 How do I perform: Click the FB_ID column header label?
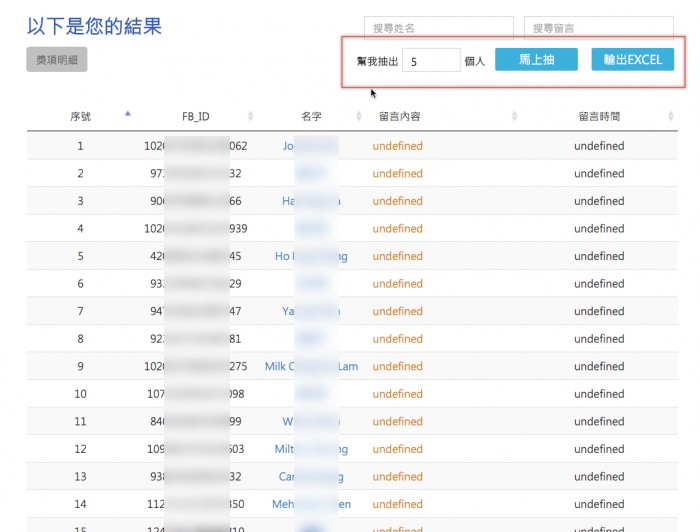(195, 116)
